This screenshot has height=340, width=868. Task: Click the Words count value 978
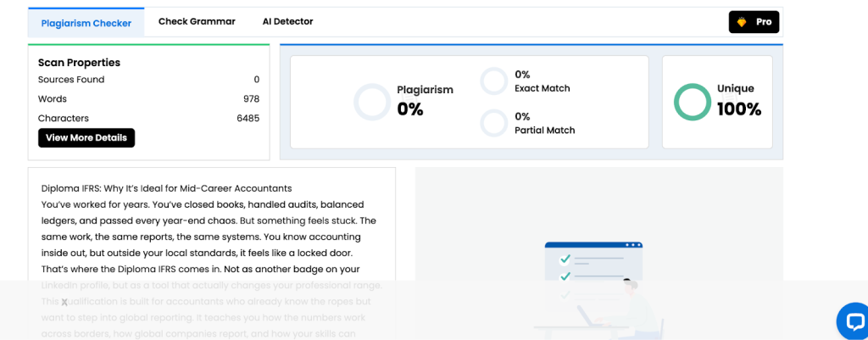point(251,99)
